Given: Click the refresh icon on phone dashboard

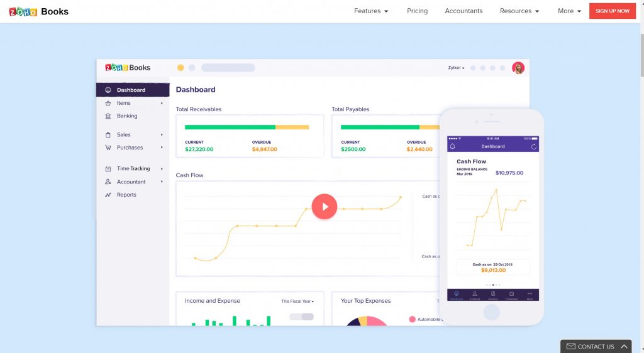Looking at the screenshot, I should tap(533, 146).
